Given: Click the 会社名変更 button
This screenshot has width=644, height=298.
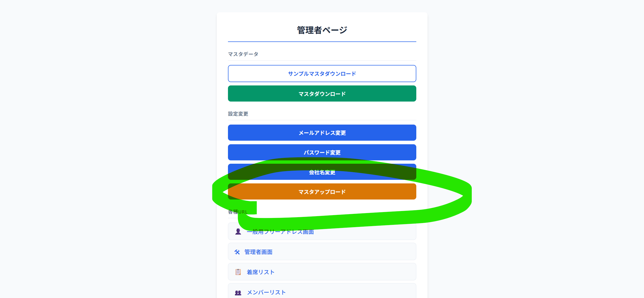Looking at the screenshot, I should (322, 172).
